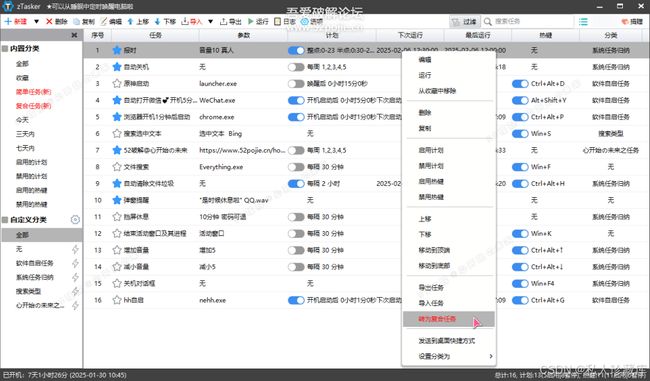Image resolution: width=650 pixels, height=381 pixels.
Task: Select the highlighted red context menu item
Action: [x=449, y=319]
